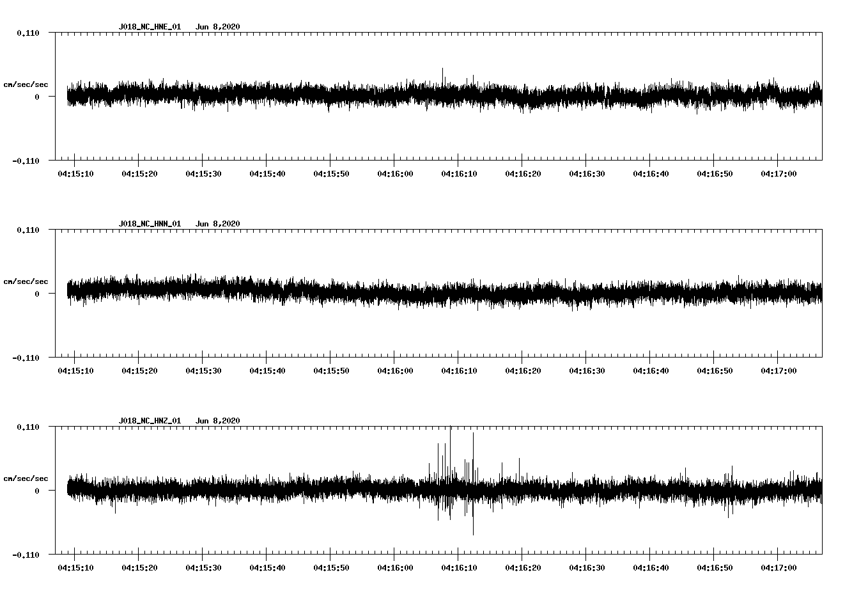
Task: Click the 04:16:00 time label under the HNZ plot
Action: pyautogui.click(x=395, y=568)
